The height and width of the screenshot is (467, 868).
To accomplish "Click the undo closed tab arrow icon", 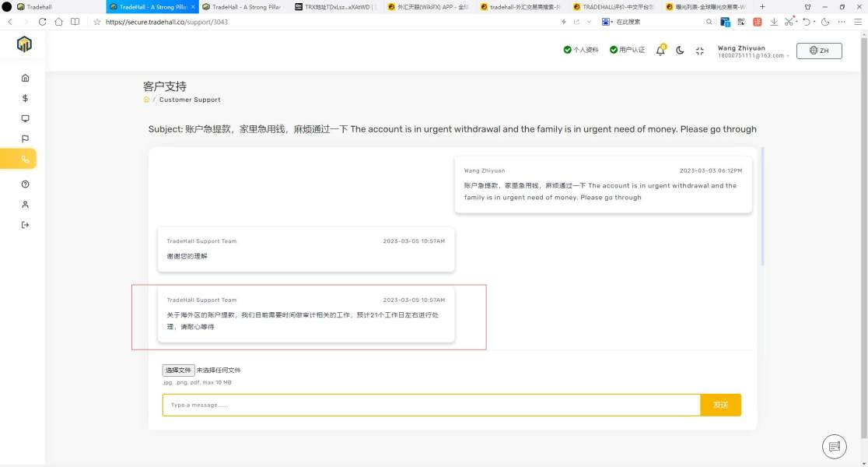I will point(807,22).
